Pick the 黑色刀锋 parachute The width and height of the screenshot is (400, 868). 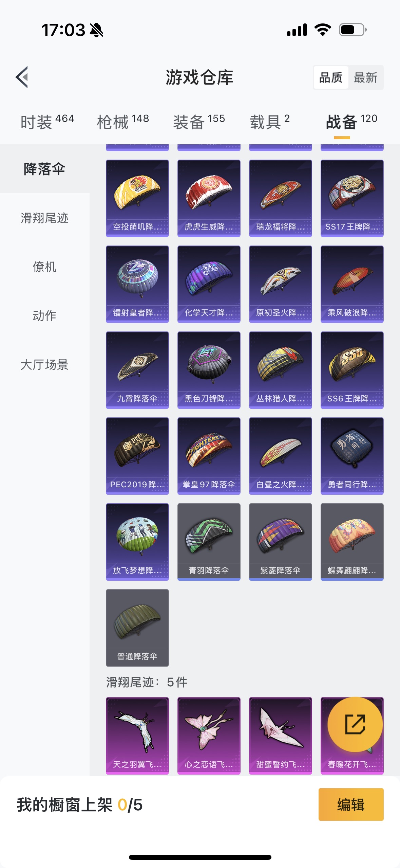click(209, 370)
